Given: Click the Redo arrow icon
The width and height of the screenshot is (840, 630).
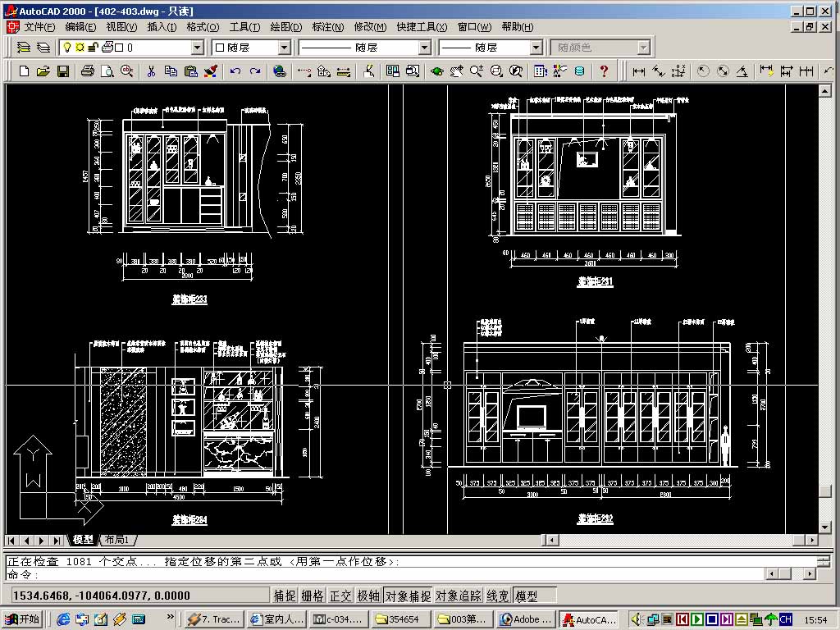Looking at the screenshot, I should tap(255, 71).
